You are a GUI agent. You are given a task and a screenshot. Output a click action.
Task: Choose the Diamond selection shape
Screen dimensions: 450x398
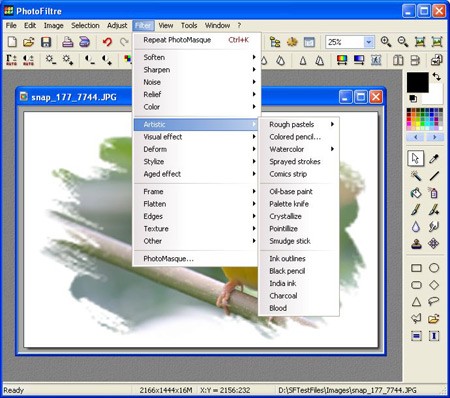(434, 285)
